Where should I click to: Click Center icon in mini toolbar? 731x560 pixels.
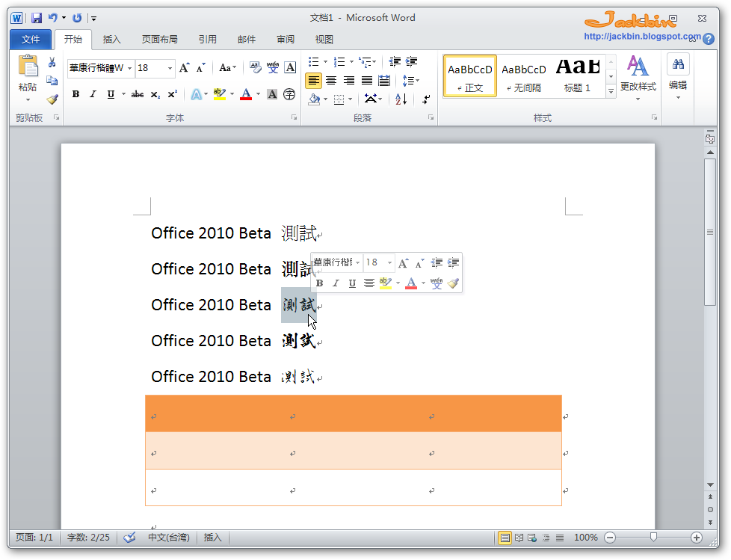(368, 283)
